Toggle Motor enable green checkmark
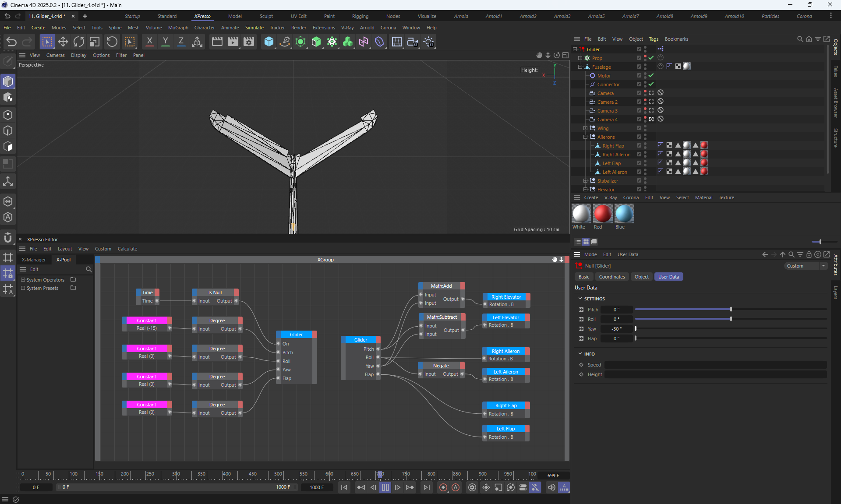This screenshot has width=841, height=504. coord(651,75)
